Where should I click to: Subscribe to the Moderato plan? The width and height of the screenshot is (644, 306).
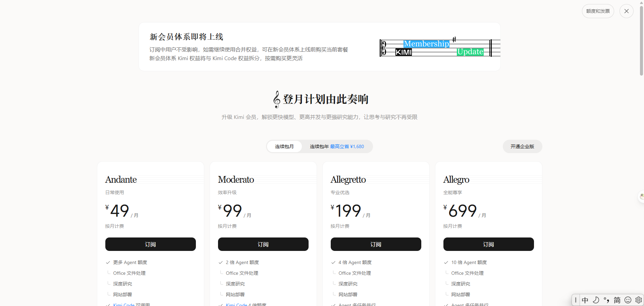(263, 244)
